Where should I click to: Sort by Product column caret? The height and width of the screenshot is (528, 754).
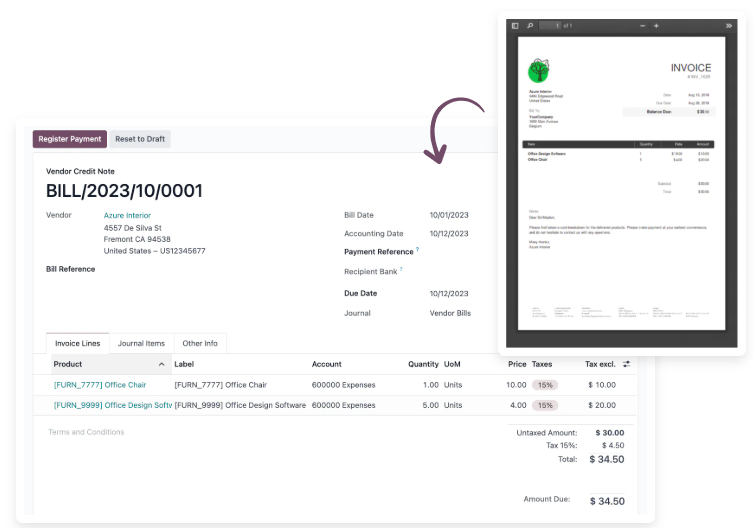[x=161, y=365]
